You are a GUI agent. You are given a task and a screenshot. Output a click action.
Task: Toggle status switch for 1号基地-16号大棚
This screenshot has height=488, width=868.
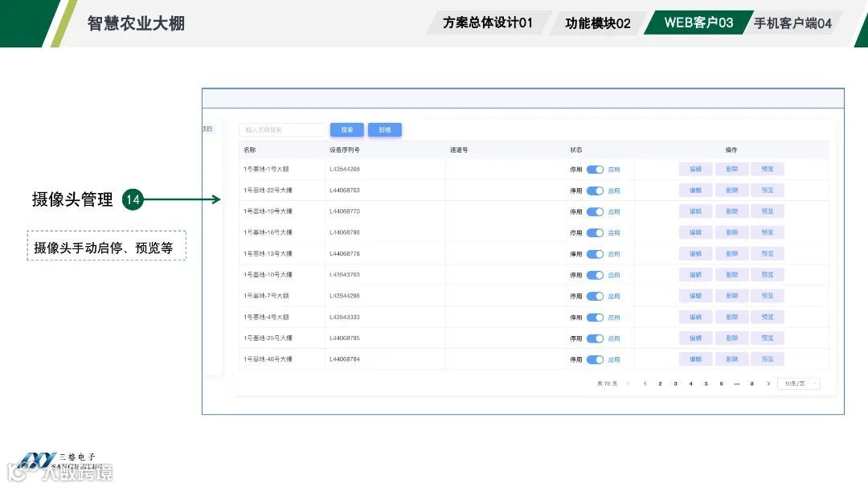[595, 232]
